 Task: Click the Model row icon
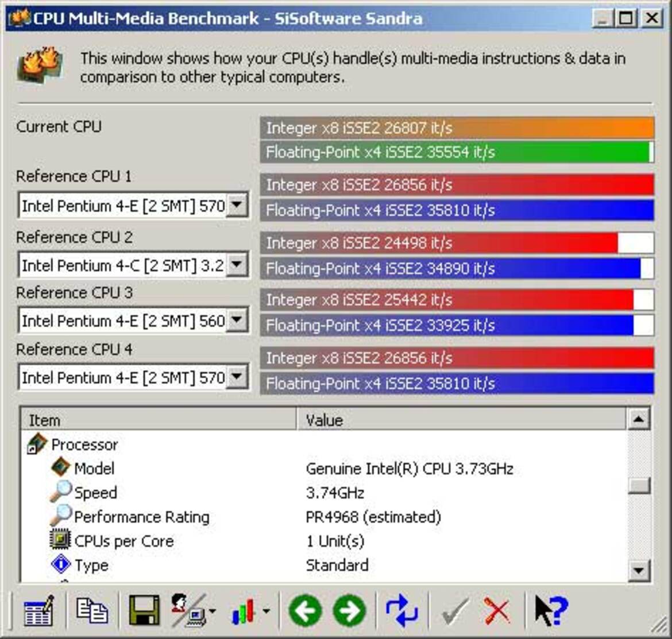(60, 467)
